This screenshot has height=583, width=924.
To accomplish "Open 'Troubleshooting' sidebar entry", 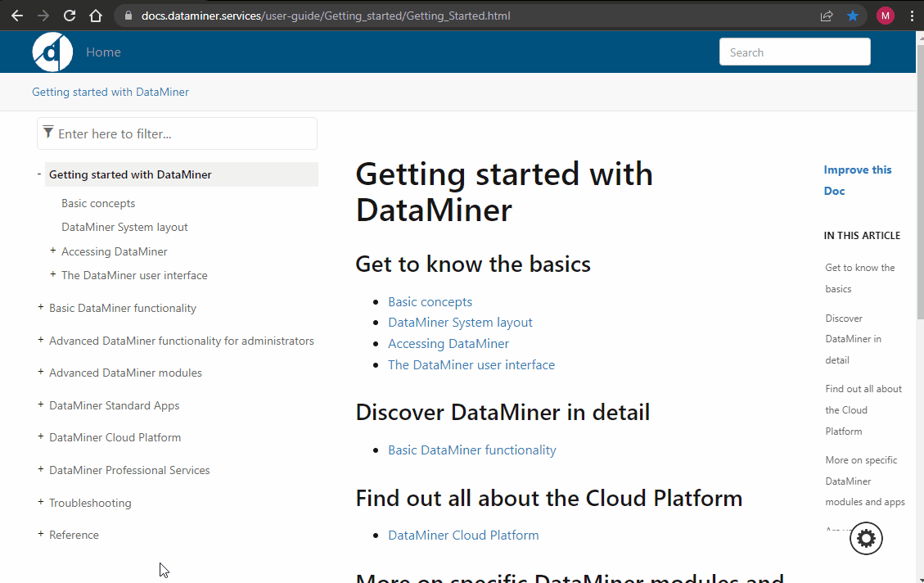I will pos(90,503).
